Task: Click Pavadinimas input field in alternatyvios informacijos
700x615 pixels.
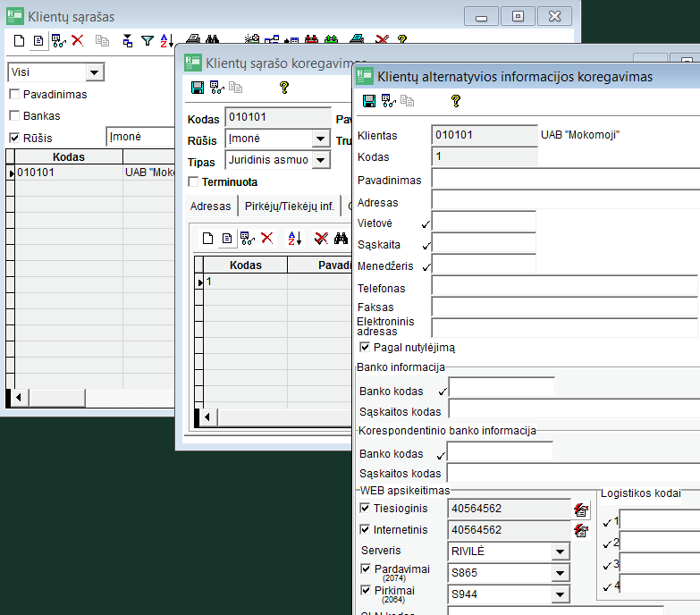Action: (565, 179)
